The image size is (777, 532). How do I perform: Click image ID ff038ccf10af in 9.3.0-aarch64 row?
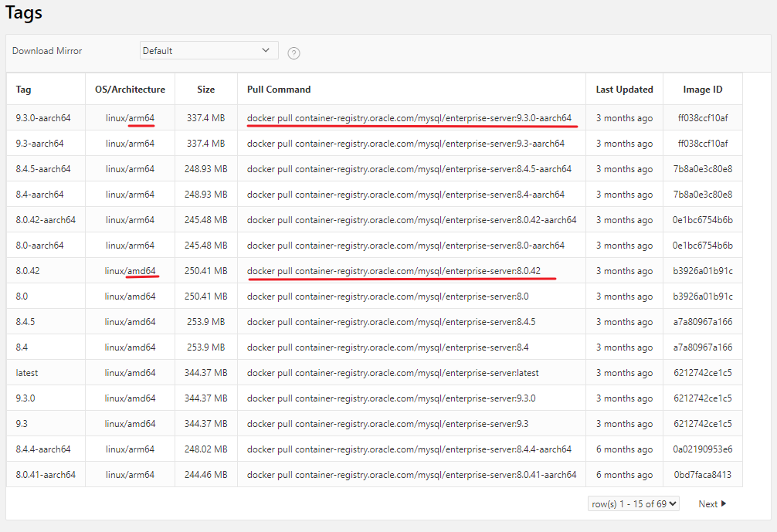[703, 118]
